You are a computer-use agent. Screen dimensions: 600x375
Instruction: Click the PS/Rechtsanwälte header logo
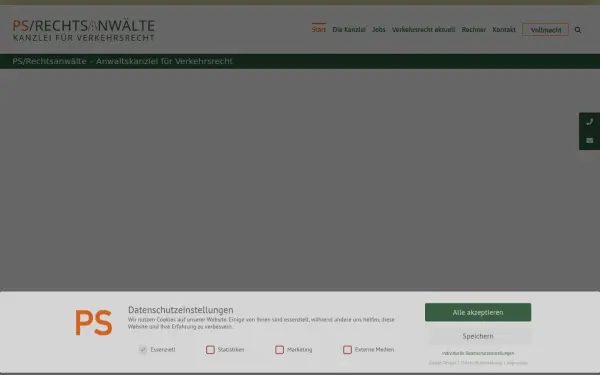click(84, 30)
